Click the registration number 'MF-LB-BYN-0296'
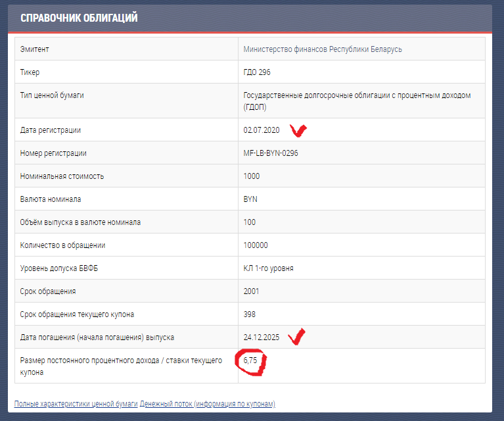The image size is (504, 421). [x=271, y=153]
